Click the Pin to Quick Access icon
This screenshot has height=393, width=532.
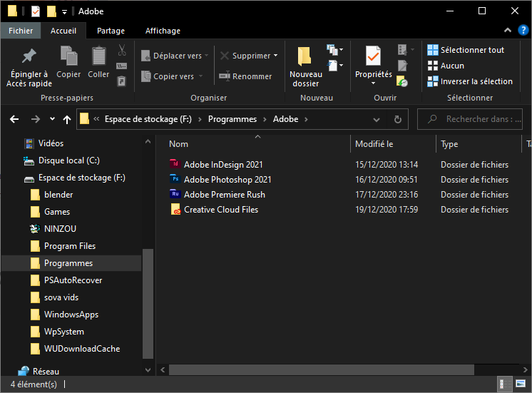(x=29, y=56)
